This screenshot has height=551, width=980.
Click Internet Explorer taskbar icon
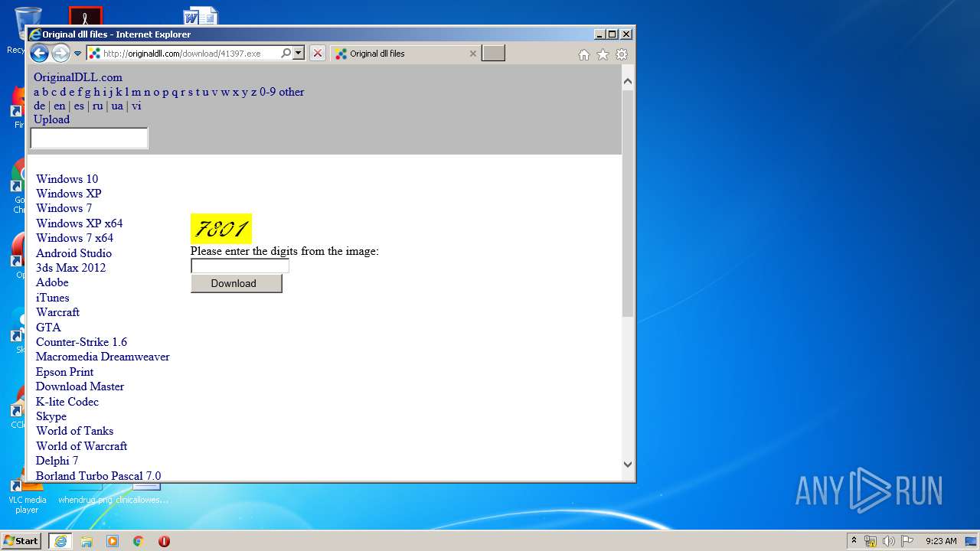(60, 541)
